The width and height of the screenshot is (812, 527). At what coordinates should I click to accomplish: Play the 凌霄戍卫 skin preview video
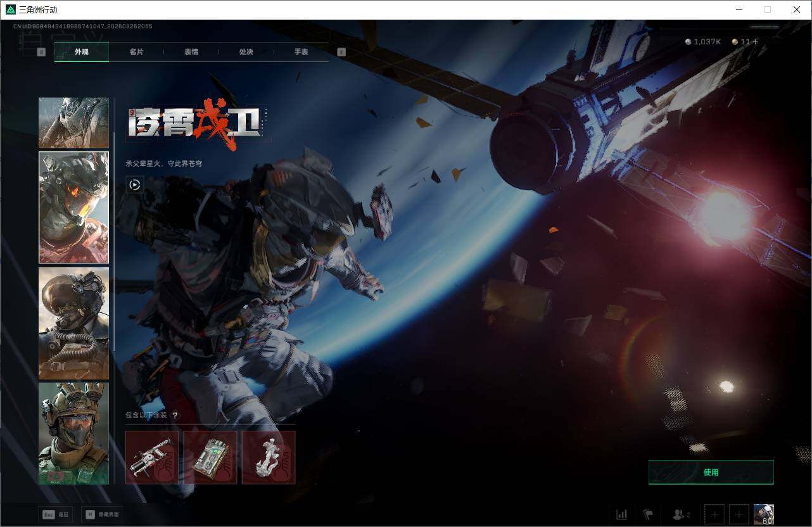click(134, 185)
